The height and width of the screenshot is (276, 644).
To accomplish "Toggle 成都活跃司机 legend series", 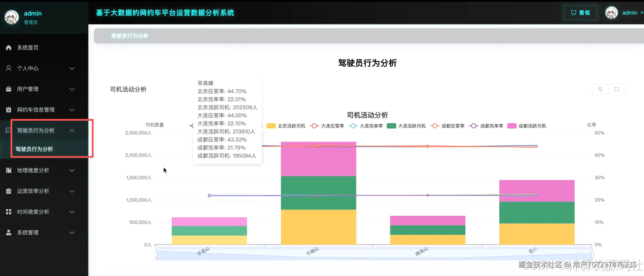I will [527, 126].
